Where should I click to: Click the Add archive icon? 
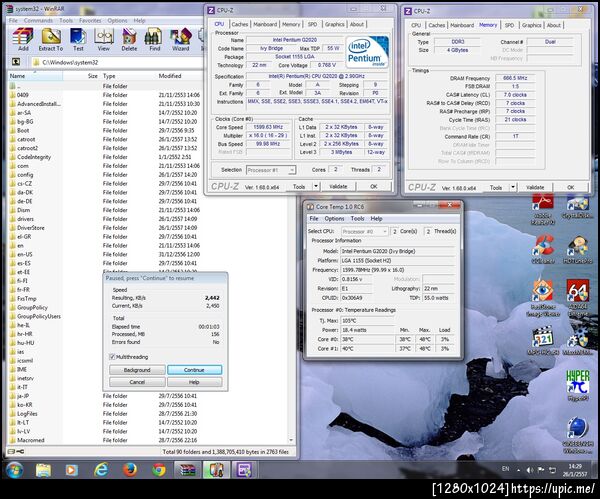pos(22,39)
